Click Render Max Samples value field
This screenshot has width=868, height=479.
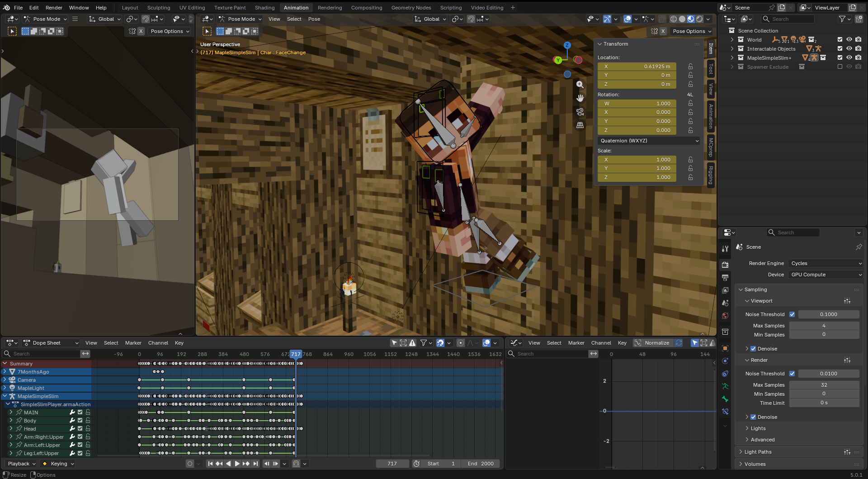(x=824, y=385)
